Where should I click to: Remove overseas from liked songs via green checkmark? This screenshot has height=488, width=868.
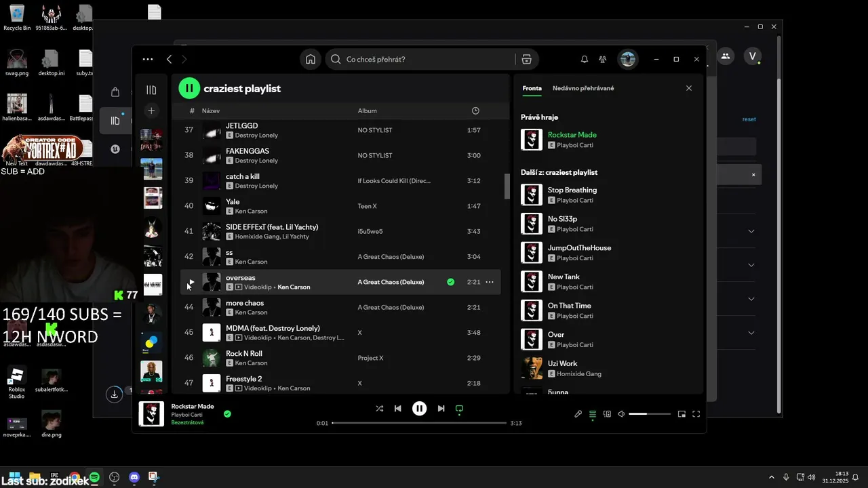coord(450,282)
